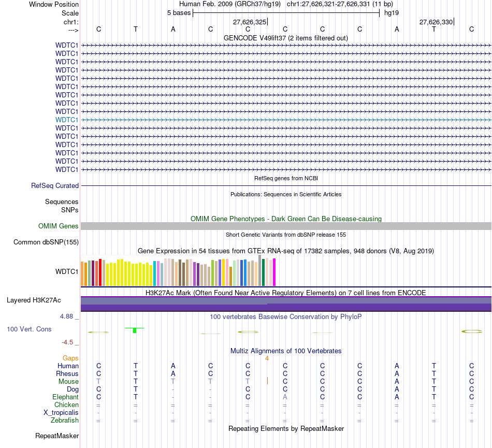Click the RepeatMasker track label

(x=57, y=436)
